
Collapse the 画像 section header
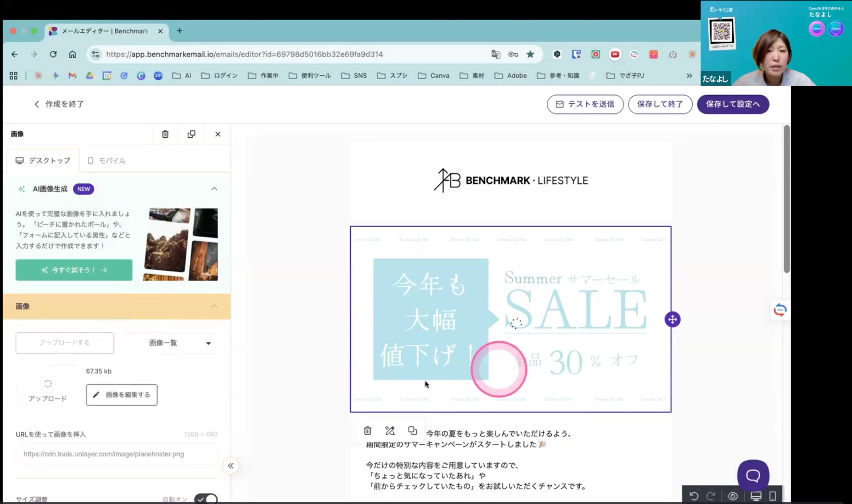pos(214,306)
